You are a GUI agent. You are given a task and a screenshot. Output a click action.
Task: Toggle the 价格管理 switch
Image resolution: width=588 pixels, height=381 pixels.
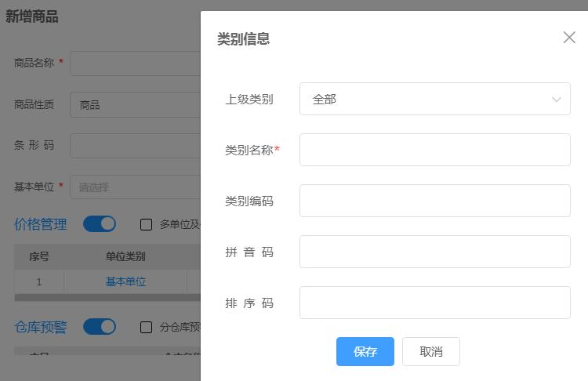(x=100, y=224)
